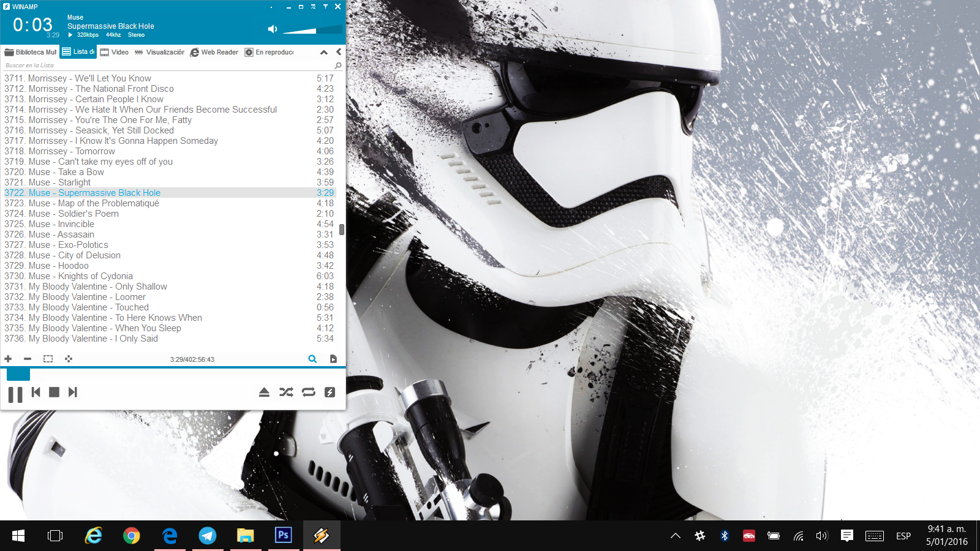This screenshot has height=551, width=980.
Task: Open the Video tab
Action: point(115,52)
